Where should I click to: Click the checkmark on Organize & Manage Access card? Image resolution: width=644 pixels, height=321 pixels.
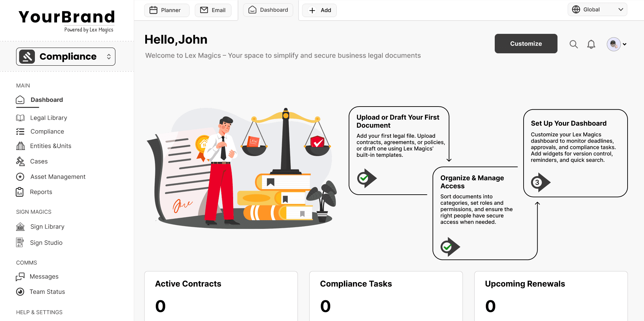pos(450,247)
